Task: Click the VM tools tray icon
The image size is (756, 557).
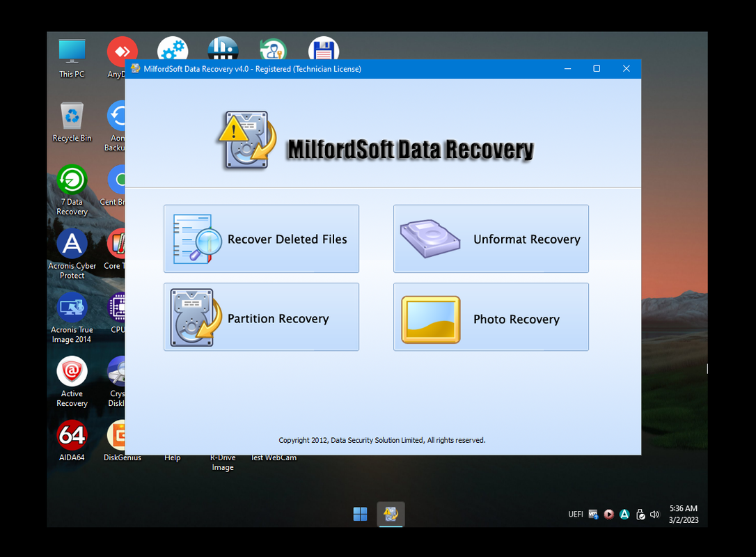Action: [594, 515]
